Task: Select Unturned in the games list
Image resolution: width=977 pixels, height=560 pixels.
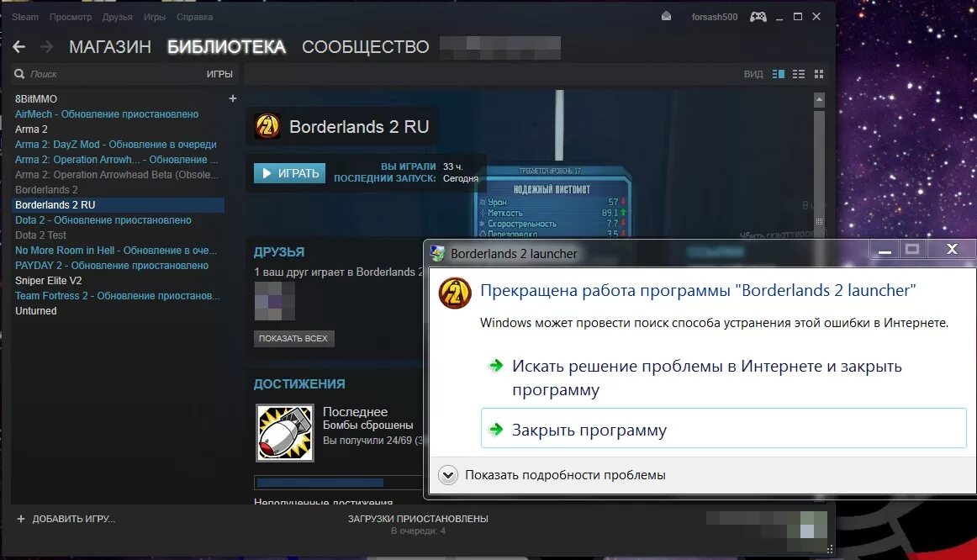Action: click(36, 311)
